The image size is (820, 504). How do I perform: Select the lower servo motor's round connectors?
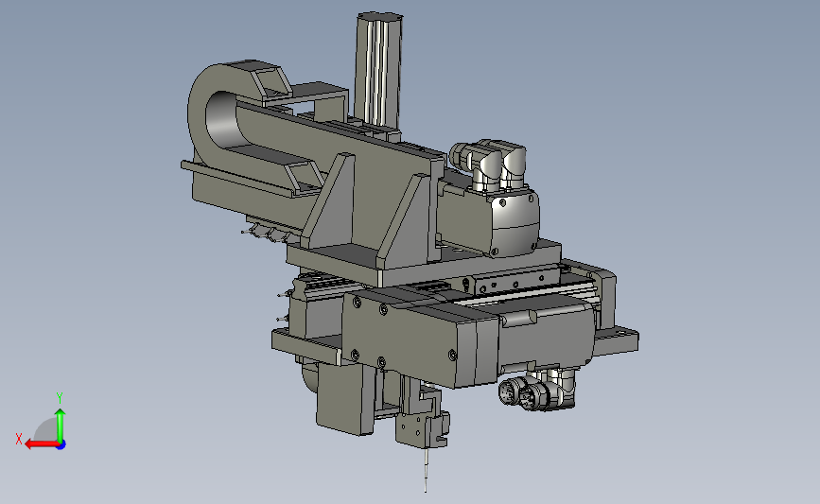click(528, 393)
